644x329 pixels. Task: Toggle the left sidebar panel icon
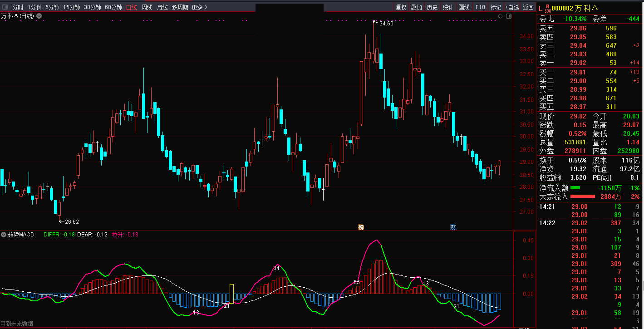4,7
